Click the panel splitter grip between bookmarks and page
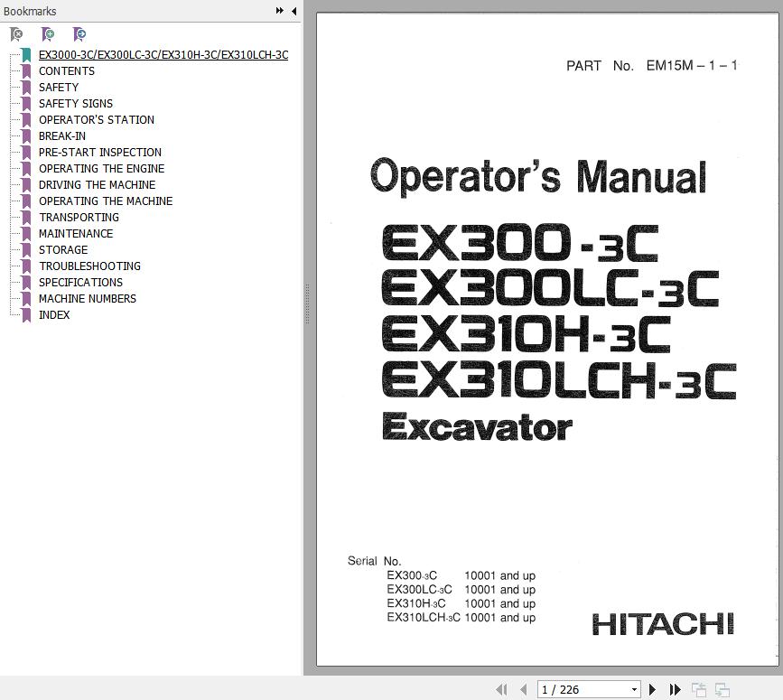Image resolution: width=783 pixels, height=700 pixels. [308, 304]
